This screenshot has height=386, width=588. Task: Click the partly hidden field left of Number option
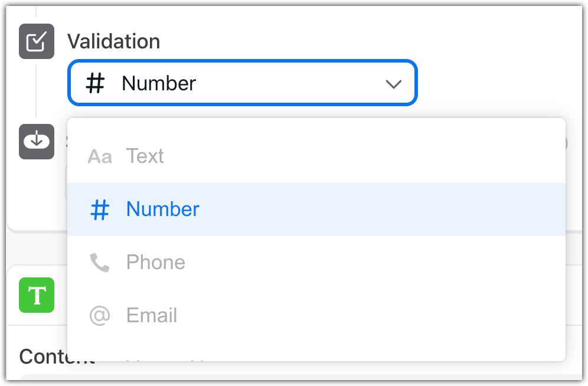(x=65, y=183)
